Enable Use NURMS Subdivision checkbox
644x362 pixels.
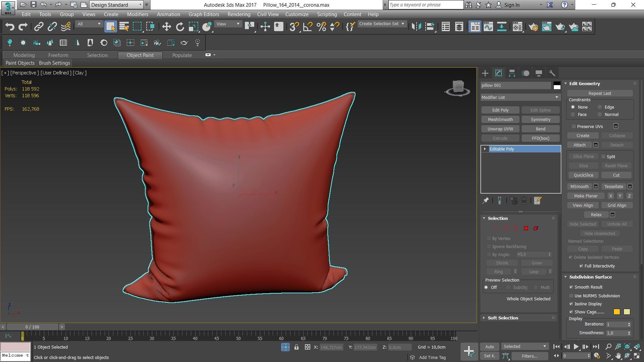pyautogui.click(x=571, y=296)
